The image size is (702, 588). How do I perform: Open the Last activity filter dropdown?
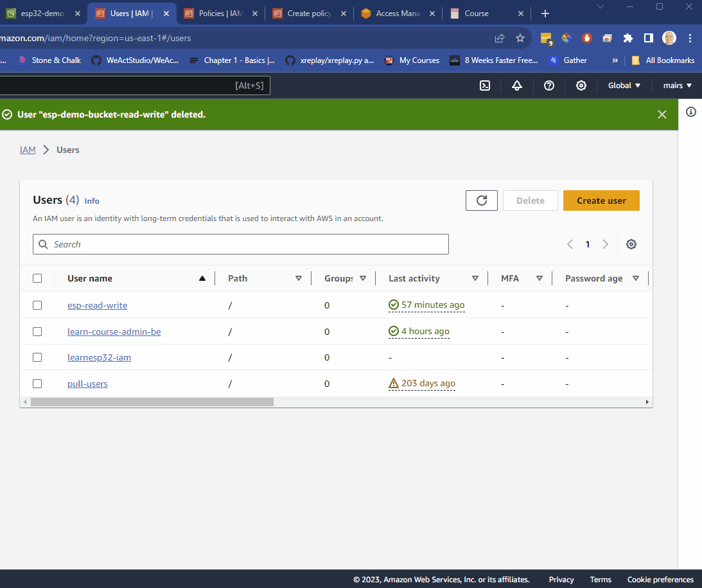(475, 278)
